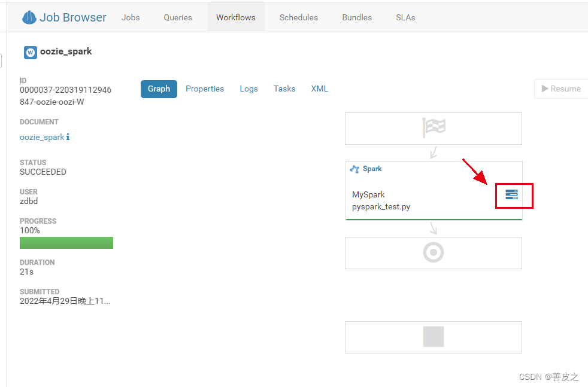This screenshot has height=387, width=588.
Task: Switch to the Bundles tab
Action: point(357,17)
